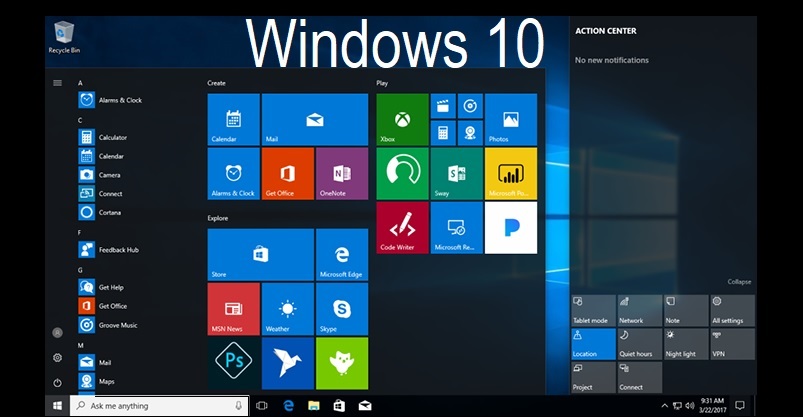
Task: Show hidden icons in system tray
Action: pyautogui.click(x=665, y=406)
